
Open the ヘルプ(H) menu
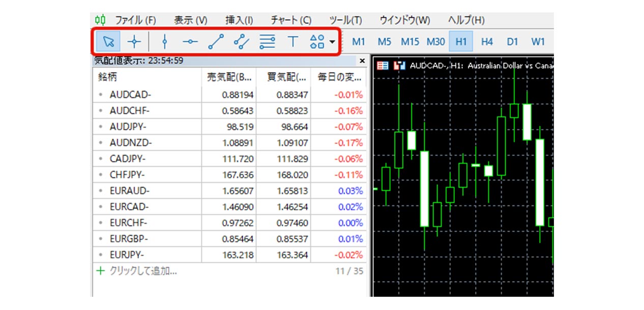[x=466, y=20]
